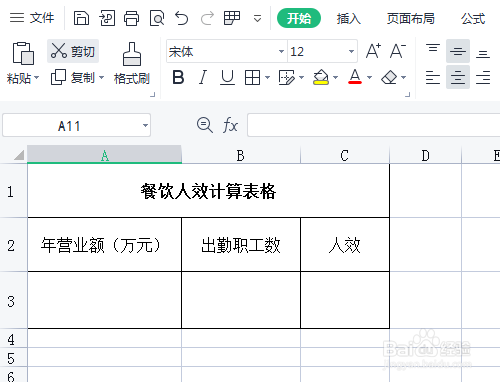The height and width of the screenshot is (382, 500).
Task: Decrease font size with A- icon
Action: click(x=398, y=51)
